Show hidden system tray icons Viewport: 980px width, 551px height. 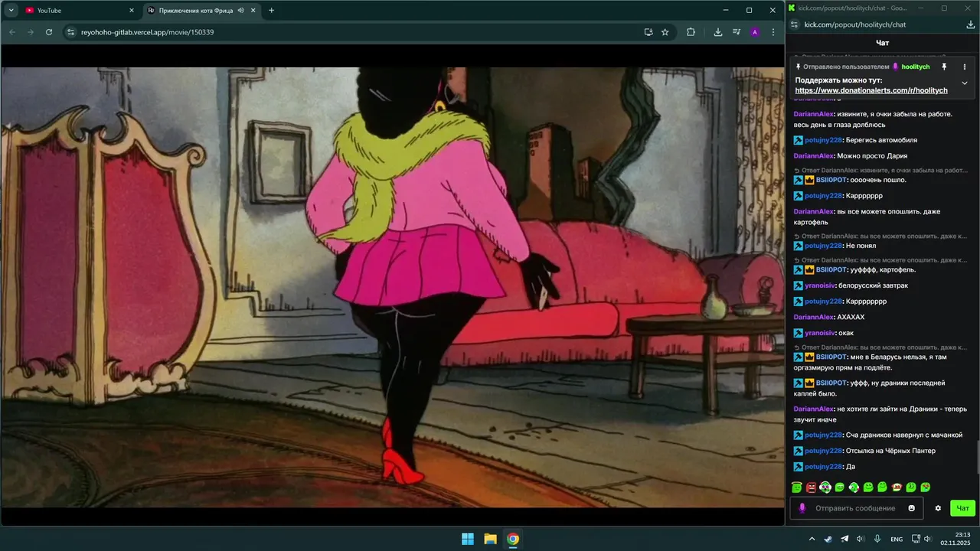coord(812,539)
